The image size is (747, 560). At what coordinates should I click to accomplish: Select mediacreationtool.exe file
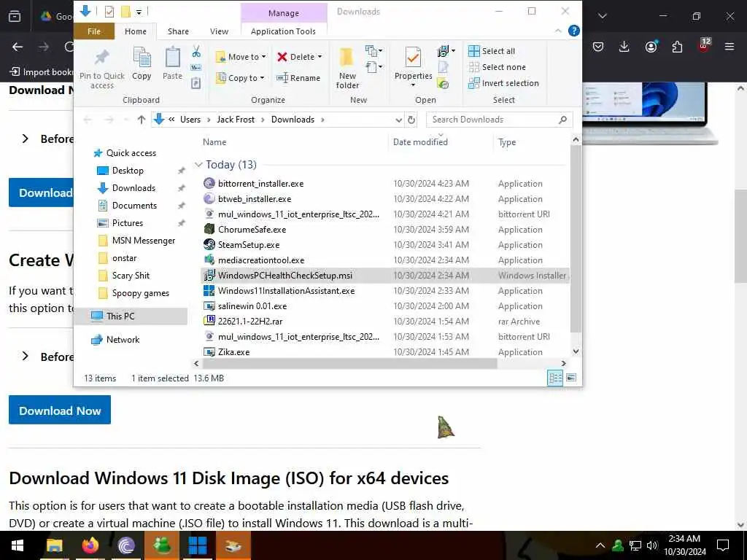pyautogui.click(x=261, y=260)
